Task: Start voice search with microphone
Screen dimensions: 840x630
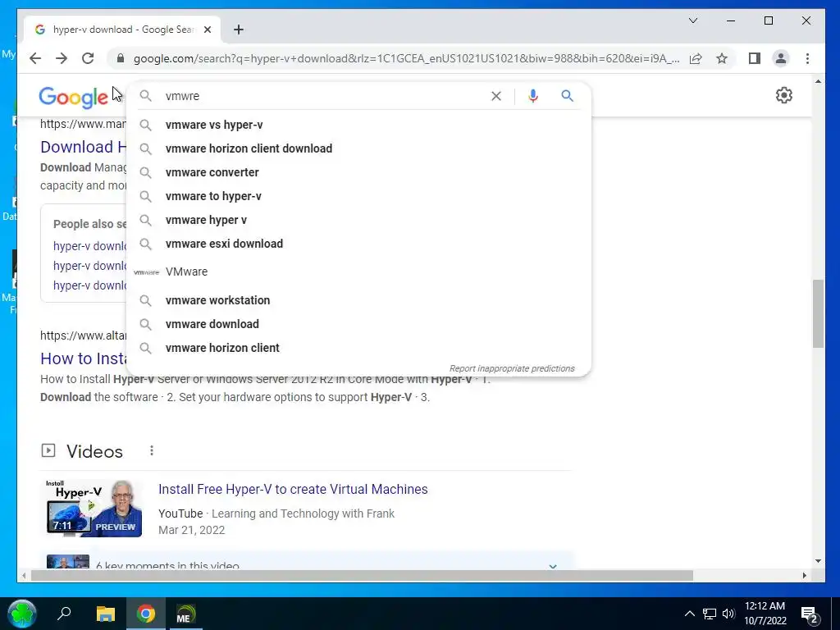Action: click(x=532, y=96)
